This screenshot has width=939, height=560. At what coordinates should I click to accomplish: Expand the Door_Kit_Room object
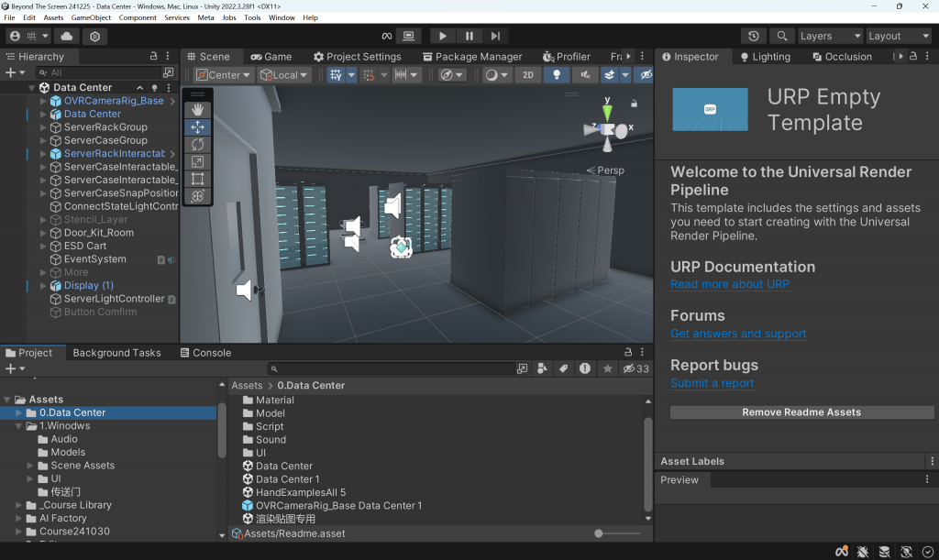tap(43, 233)
